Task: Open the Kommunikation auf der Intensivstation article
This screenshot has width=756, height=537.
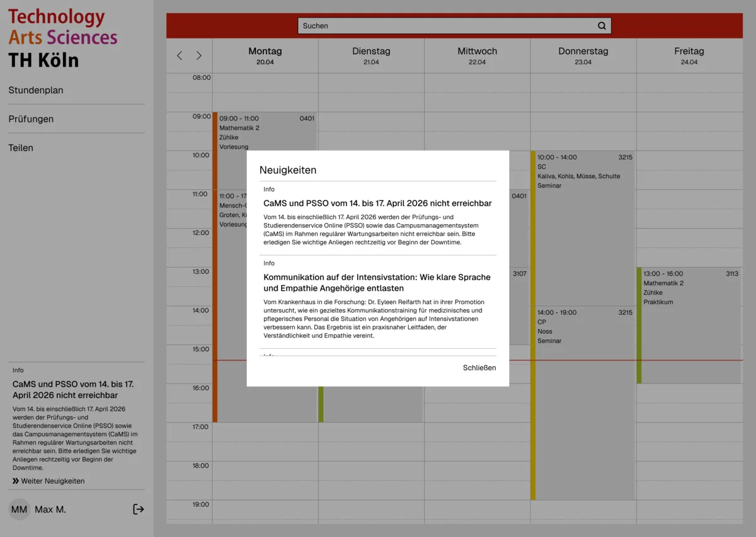Action: (377, 283)
